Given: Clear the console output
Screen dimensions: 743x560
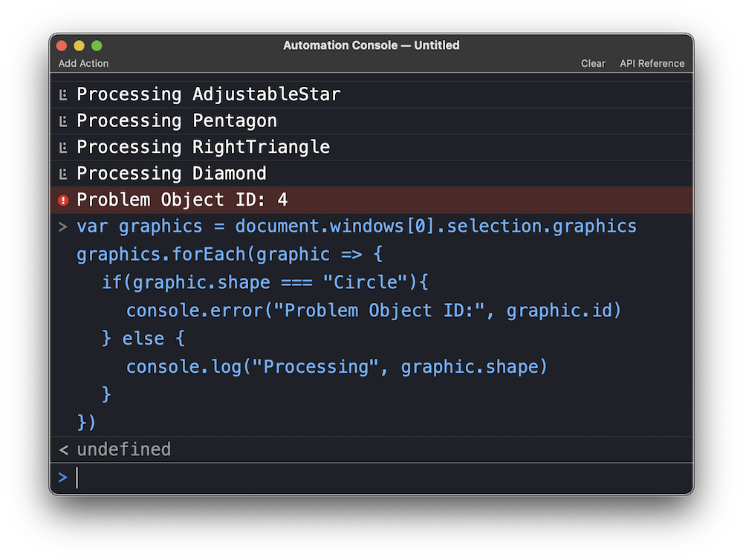Looking at the screenshot, I should pos(593,64).
